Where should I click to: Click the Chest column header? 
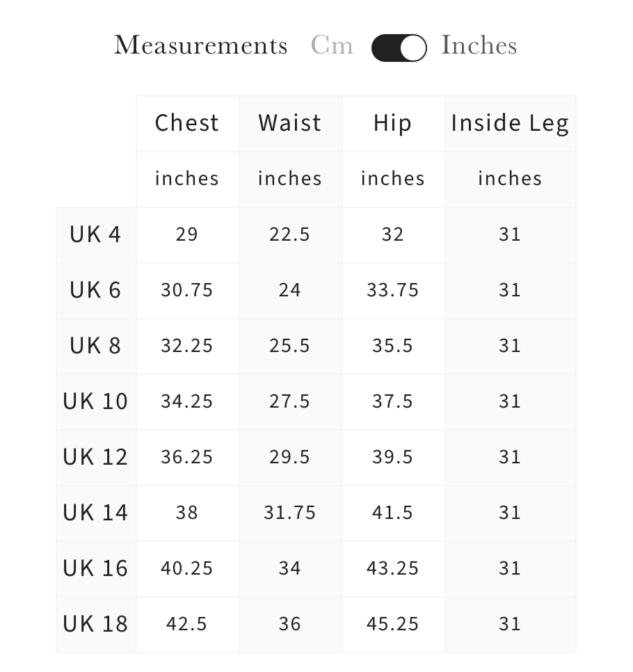click(x=187, y=123)
